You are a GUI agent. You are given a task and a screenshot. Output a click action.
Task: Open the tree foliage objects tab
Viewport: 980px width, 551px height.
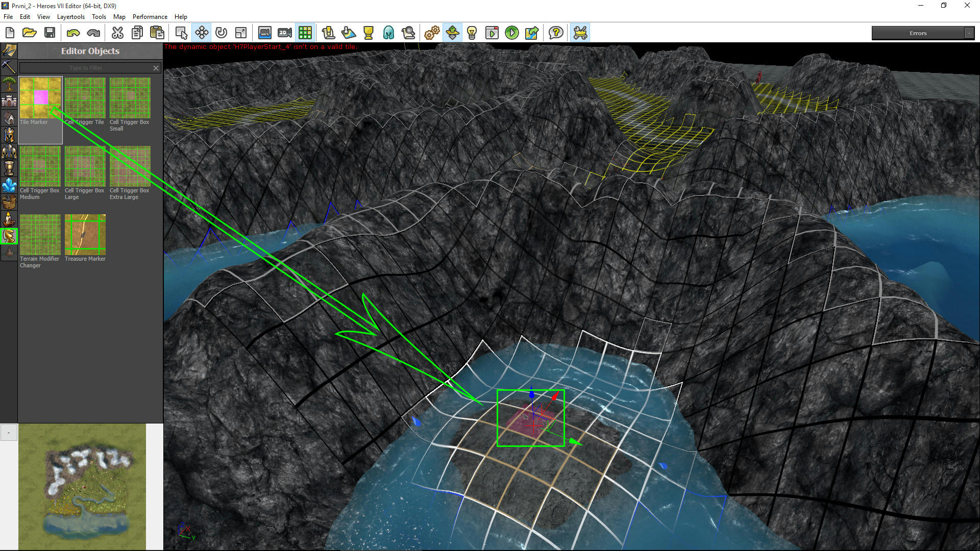[x=9, y=84]
